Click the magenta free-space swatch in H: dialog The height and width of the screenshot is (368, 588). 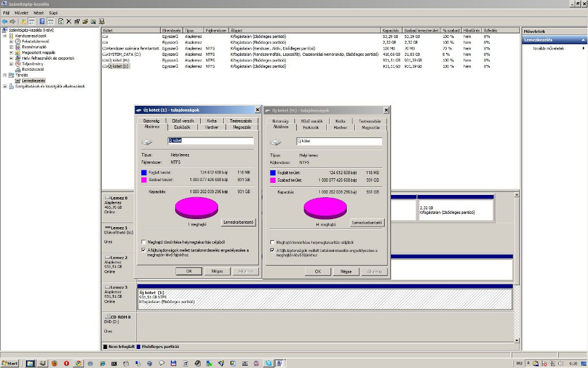click(x=273, y=180)
